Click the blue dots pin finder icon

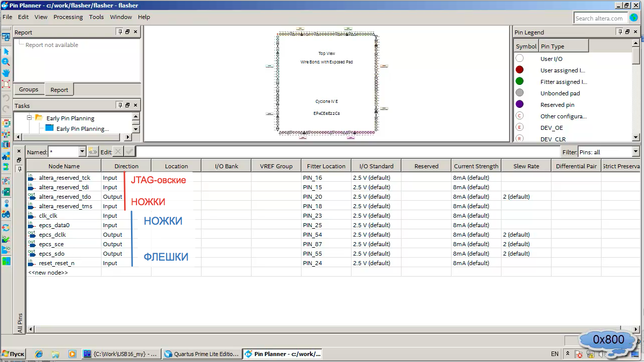click(x=6, y=203)
